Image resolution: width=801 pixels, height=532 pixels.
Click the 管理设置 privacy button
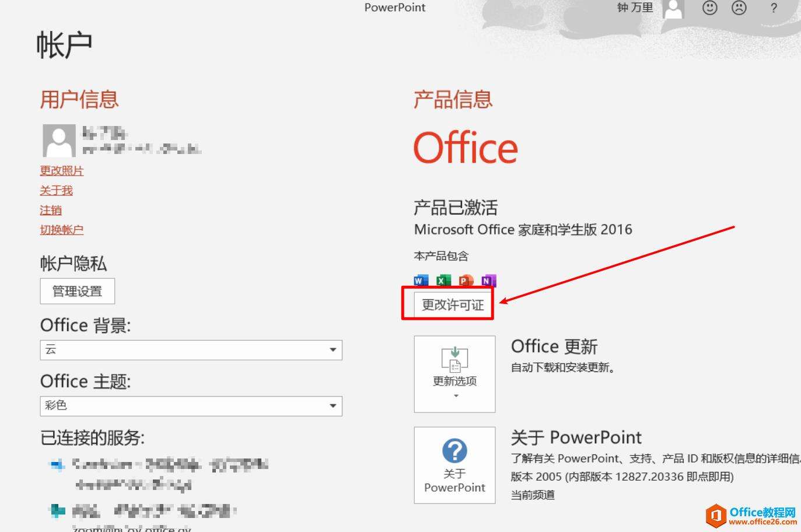[x=77, y=291]
